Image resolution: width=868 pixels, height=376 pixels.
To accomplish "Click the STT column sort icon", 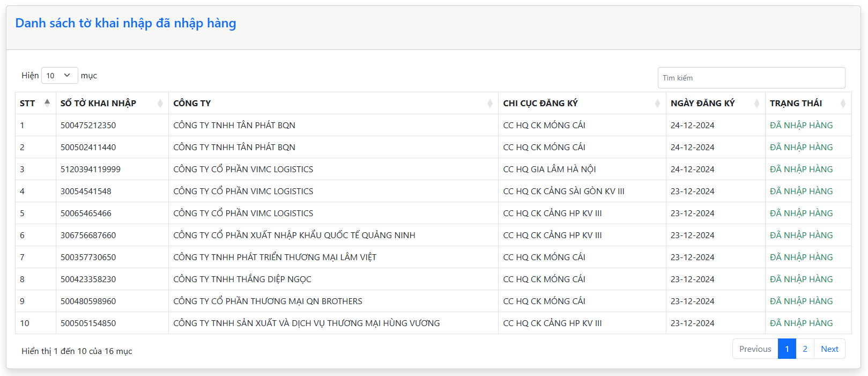I will point(47,103).
